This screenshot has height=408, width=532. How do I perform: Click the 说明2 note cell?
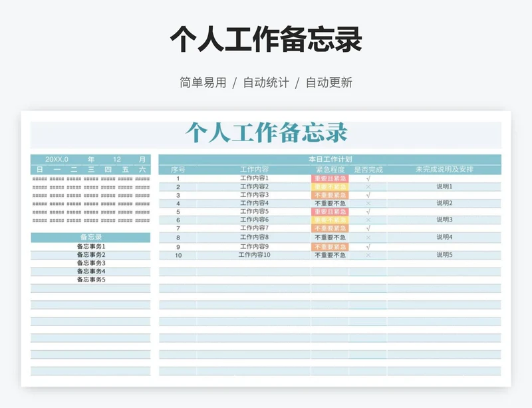pyautogui.click(x=444, y=203)
